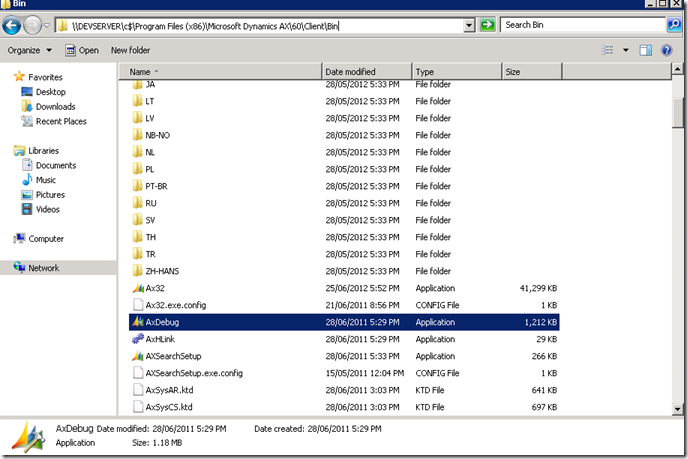Toggle the preview pane icon

tap(645, 50)
